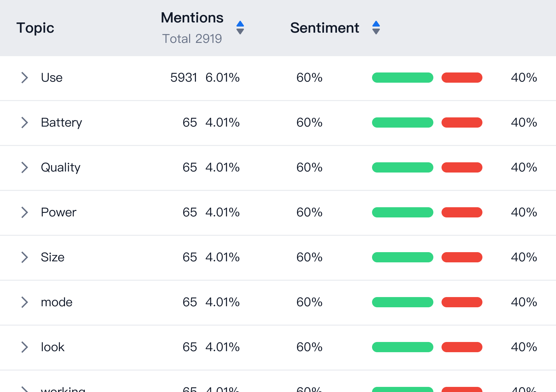Viewport: 556px width, 392px height.
Task: Click the red negative bar for Size
Action: (462, 257)
